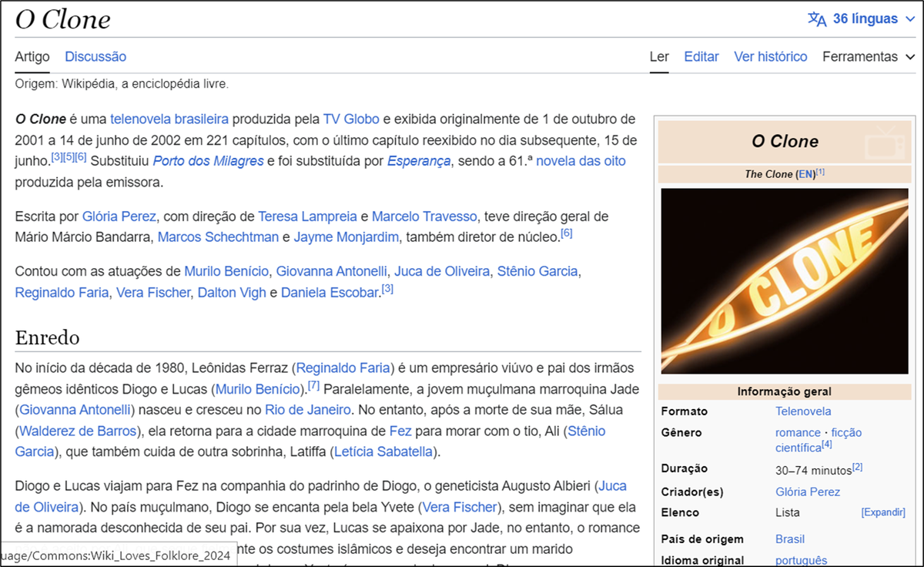This screenshot has width=924, height=567.
Task: Click the Enredo section heading
Action: (47, 338)
